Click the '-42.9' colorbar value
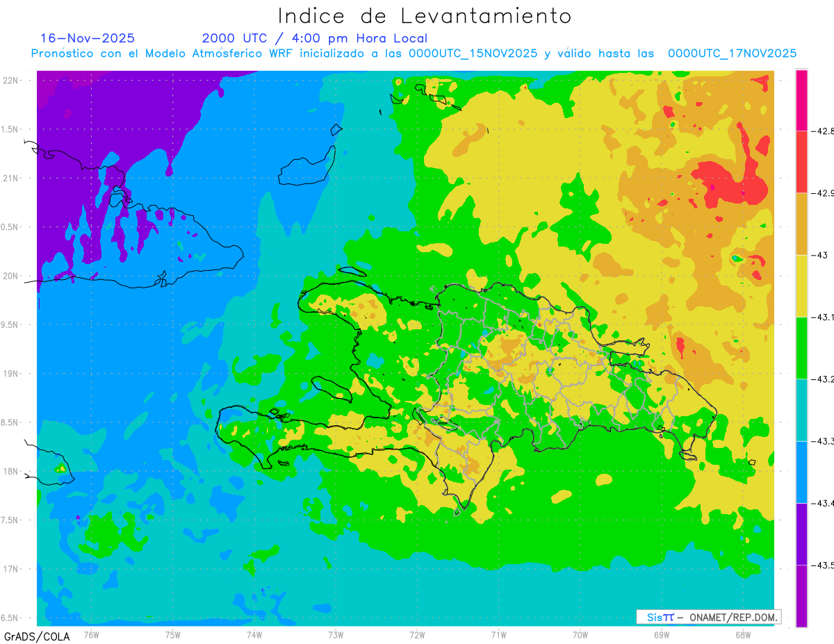Viewport: 834px width, 644px height. point(822,193)
